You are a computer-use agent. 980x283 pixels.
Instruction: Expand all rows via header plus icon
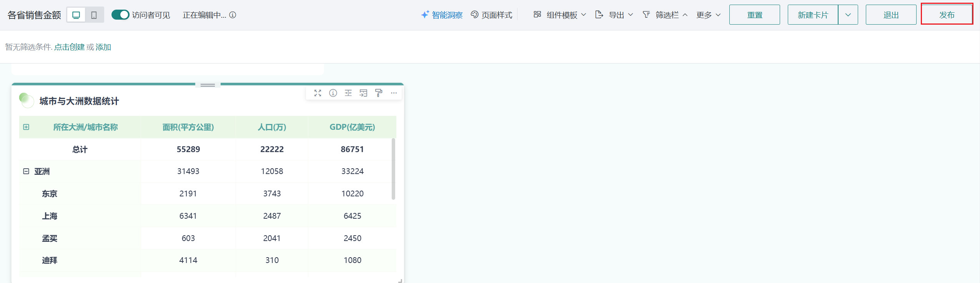point(26,127)
